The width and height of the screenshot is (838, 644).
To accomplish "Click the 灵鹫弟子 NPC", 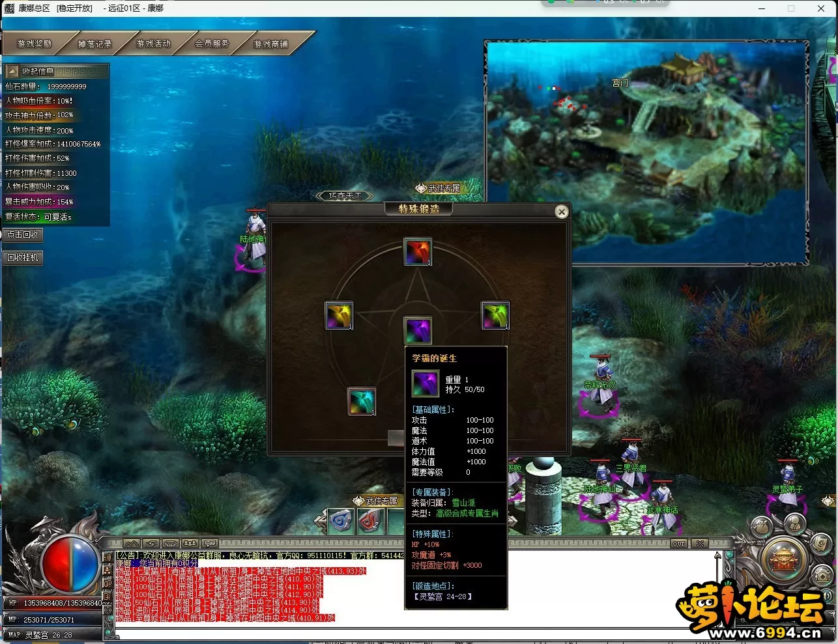I will [788, 488].
